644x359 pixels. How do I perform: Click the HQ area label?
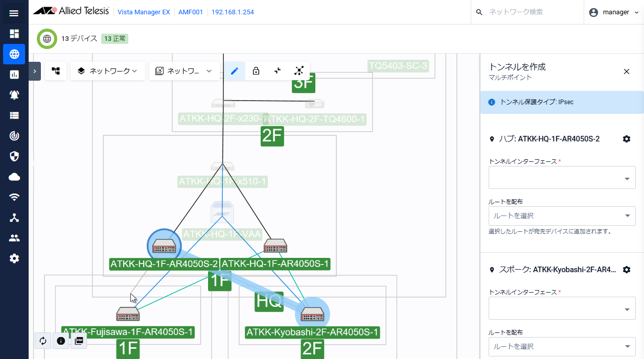[269, 301]
